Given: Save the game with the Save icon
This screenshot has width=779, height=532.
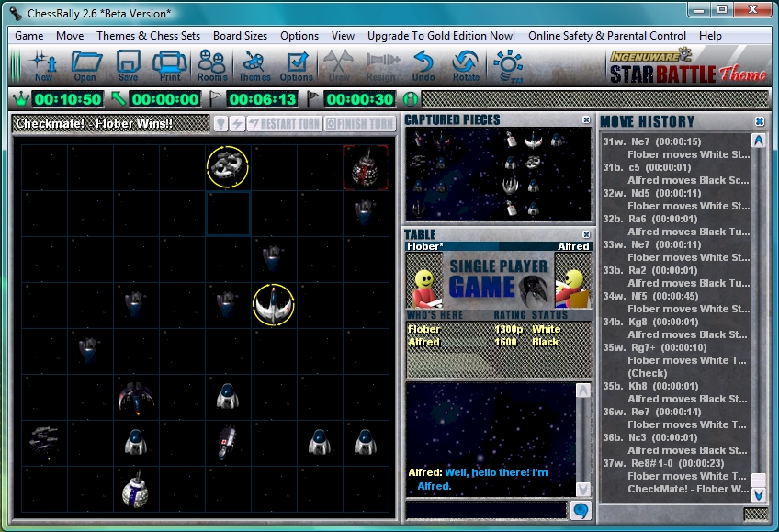Looking at the screenshot, I should pyautogui.click(x=128, y=65).
